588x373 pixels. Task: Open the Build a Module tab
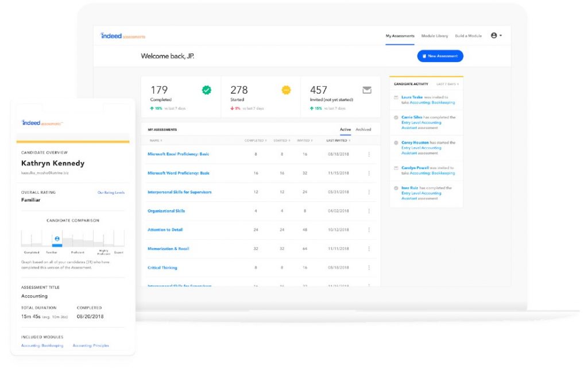(x=469, y=36)
